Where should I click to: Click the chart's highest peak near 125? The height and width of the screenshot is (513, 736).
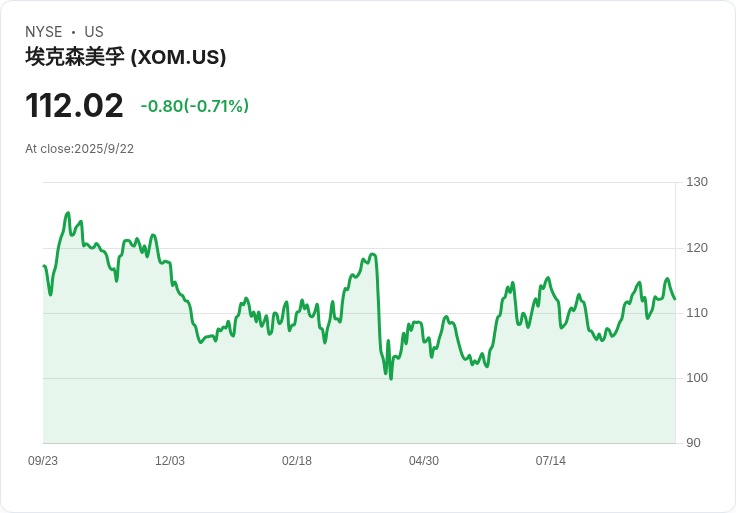tap(68, 213)
